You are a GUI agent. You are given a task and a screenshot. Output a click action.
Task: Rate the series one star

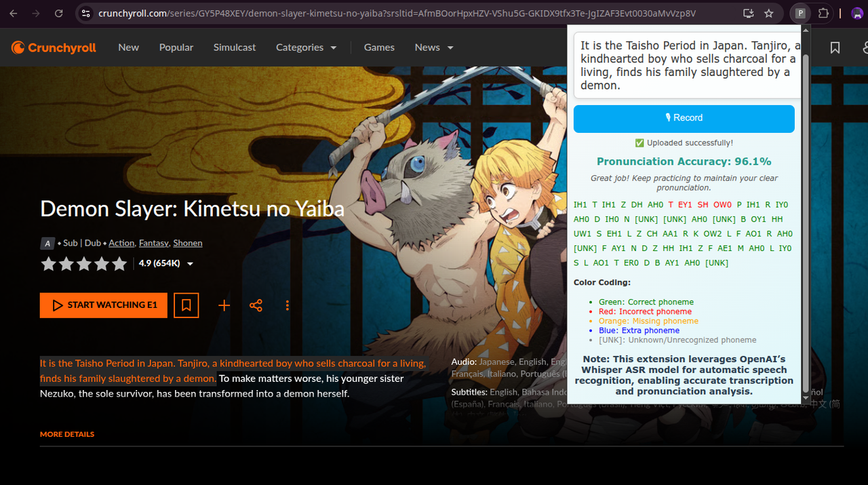48,263
